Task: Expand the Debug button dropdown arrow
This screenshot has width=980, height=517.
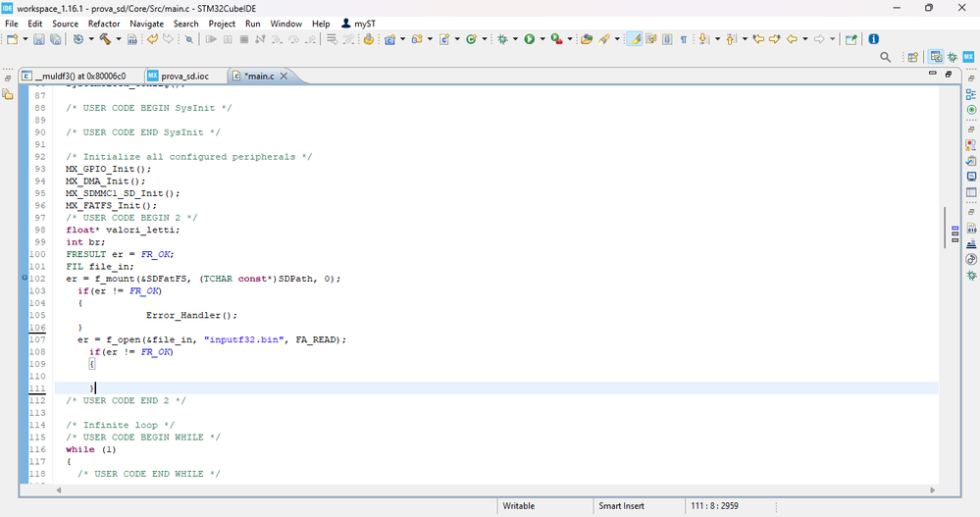Action: [514, 39]
